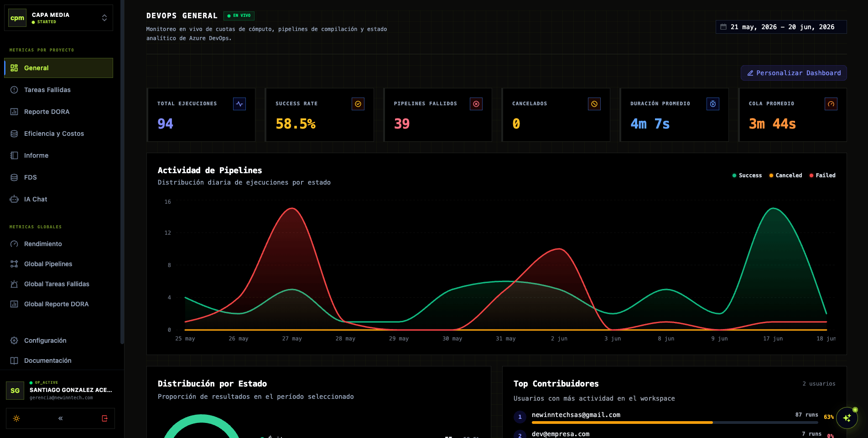Toggle light theme with sun icon

16,418
